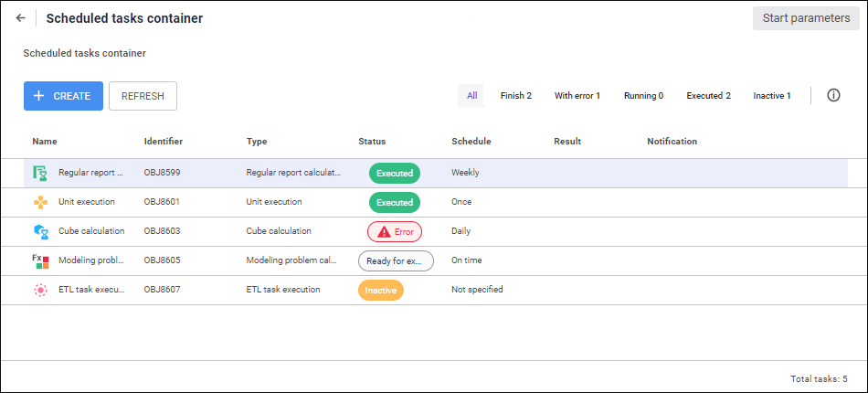Select the Ready for execution status badge
Viewport: 868px width, 393px height.
pyautogui.click(x=395, y=260)
